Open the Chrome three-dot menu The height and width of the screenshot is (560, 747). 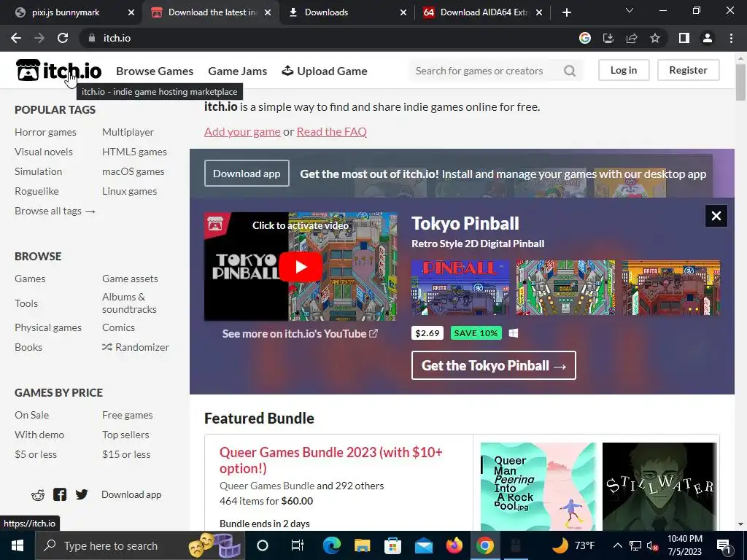[x=731, y=38]
